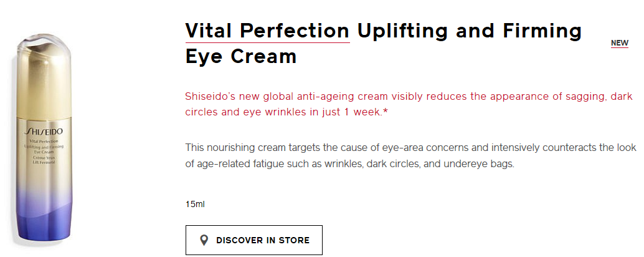Click the "Eye Cream" heading line
Screen dimensions: 644x257
tap(241, 56)
